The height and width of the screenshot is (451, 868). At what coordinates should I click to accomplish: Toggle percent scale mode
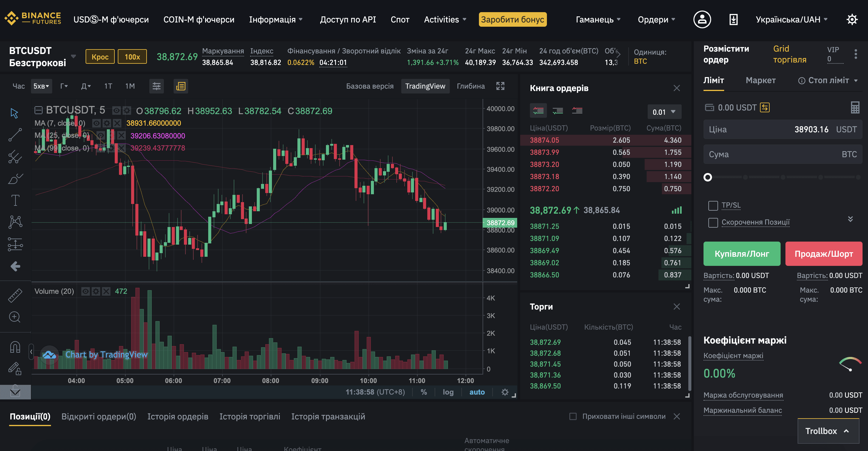pyautogui.click(x=424, y=392)
